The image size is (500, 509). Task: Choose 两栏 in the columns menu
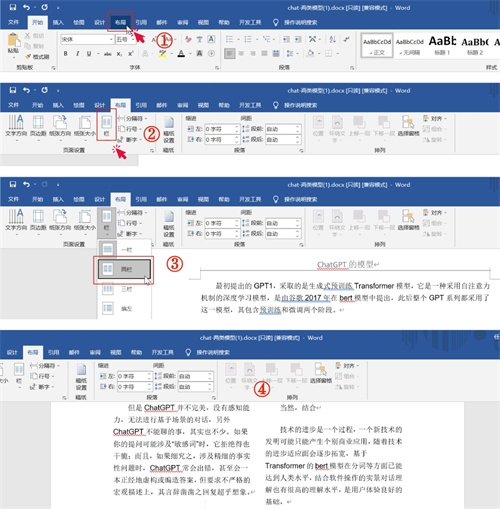click(124, 269)
